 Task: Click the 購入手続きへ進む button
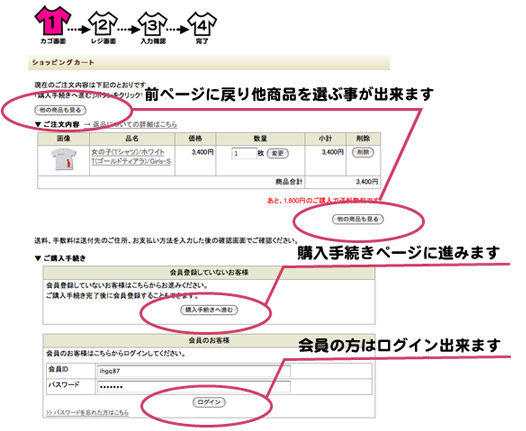click(209, 310)
